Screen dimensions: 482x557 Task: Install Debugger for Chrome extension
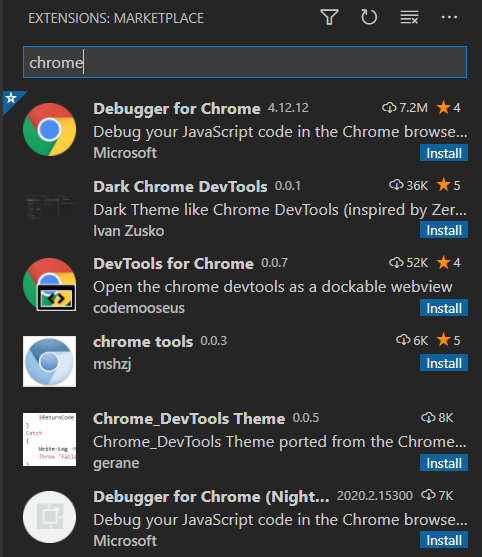[x=444, y=153]
